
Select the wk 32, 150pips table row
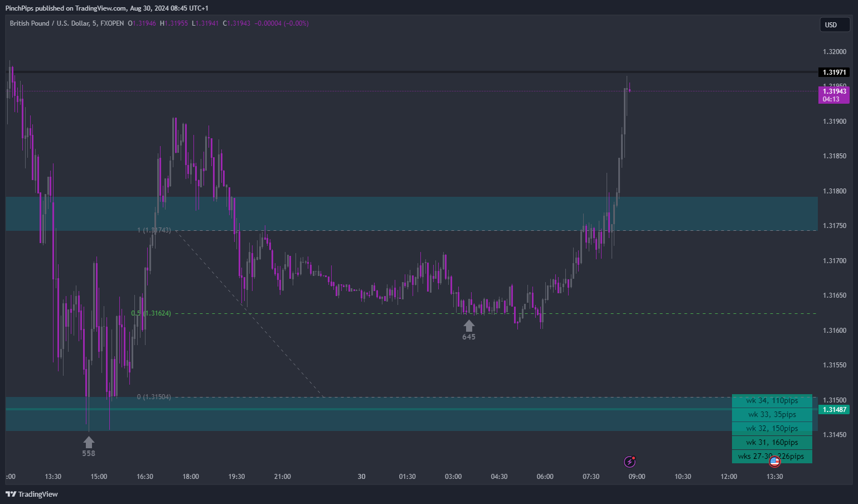coord(772,429)
